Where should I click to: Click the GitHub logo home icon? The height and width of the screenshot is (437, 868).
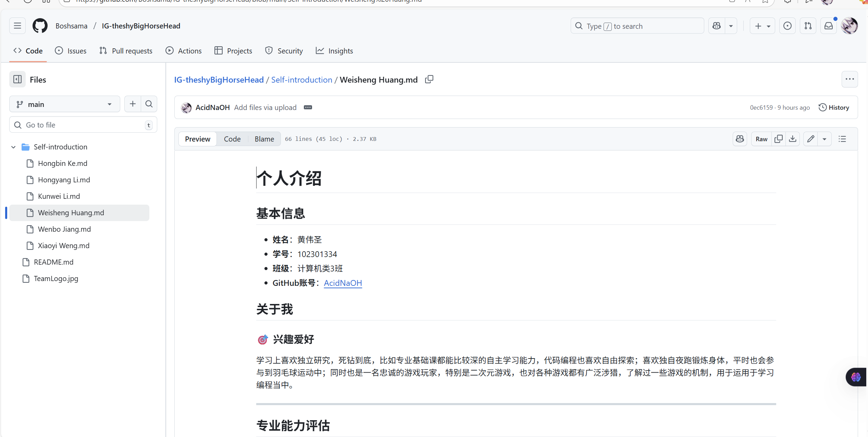click(40, 26)
